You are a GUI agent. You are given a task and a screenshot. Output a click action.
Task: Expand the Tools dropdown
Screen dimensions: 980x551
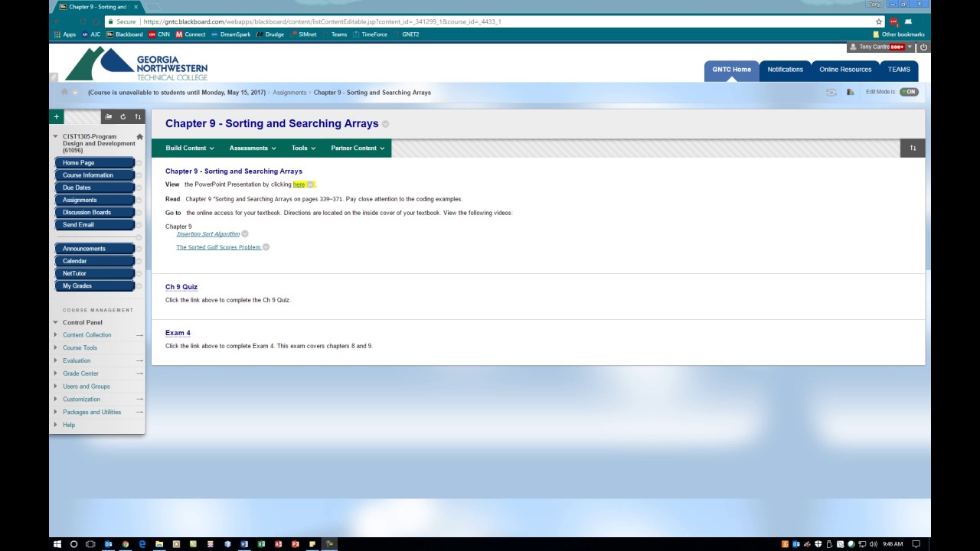[303, 148]
